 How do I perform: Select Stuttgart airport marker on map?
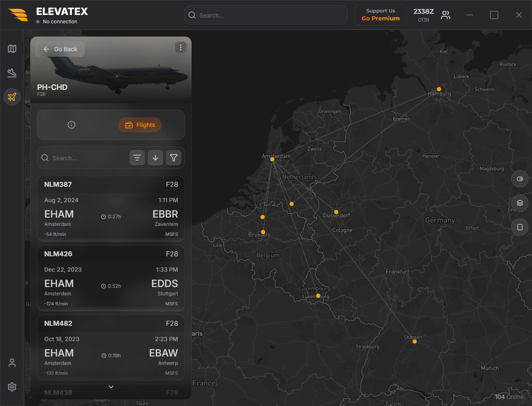[x=414, y=342]
